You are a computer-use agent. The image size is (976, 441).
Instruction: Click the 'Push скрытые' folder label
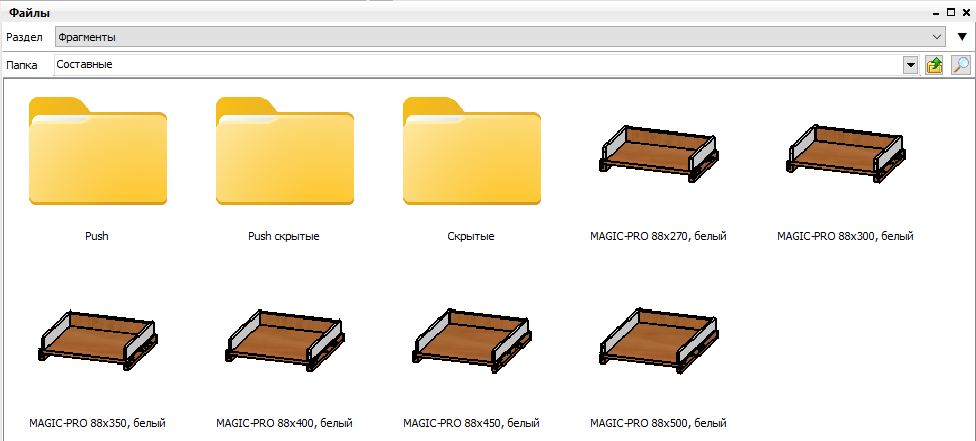284,237
